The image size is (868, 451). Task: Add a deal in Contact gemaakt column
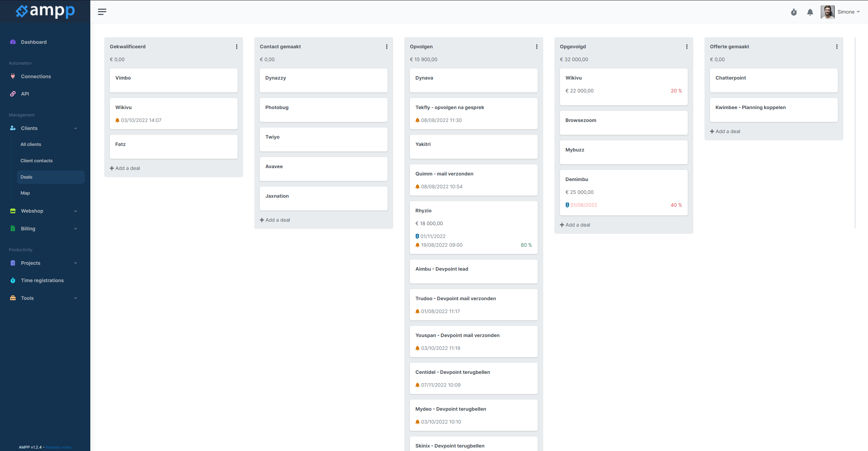pyautogui.click(x=275, y=220)
